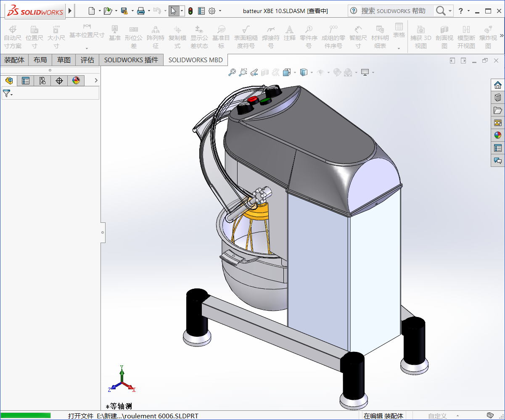Image resolution: width=505 pixels, height=420 pixels.
Task: Open the Hide/Show Items dropdown arrow
Action: pos(328,72)
